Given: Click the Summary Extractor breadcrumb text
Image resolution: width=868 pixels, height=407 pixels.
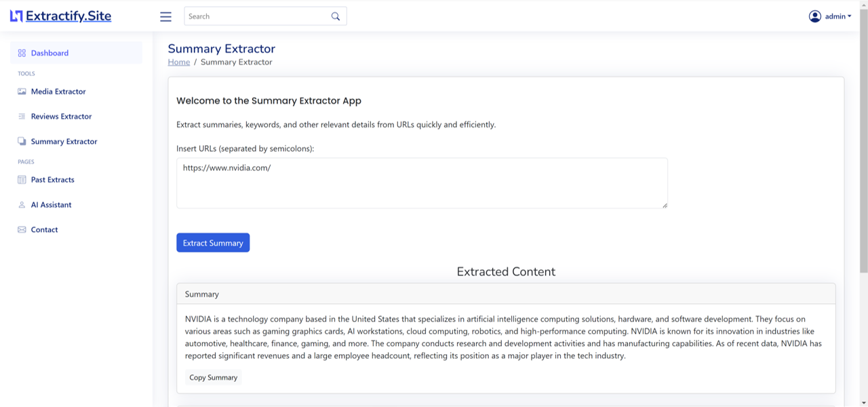Looking at the screenshot, I should [x=237, y=62].
